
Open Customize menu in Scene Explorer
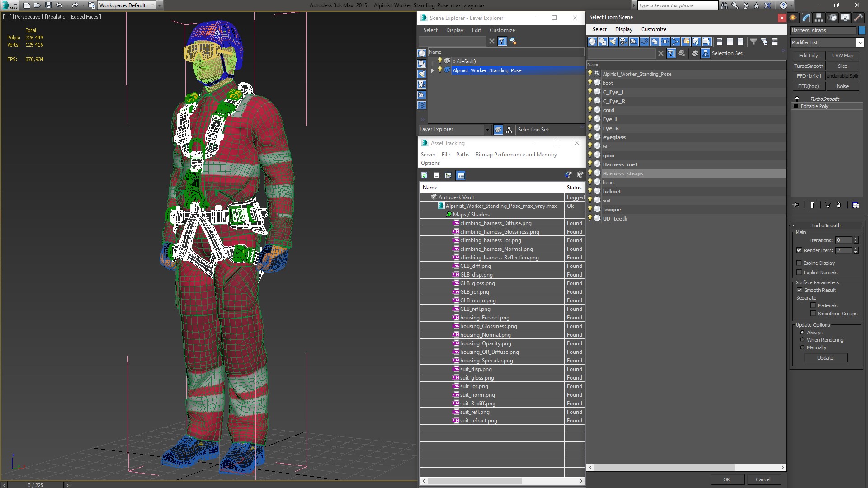502,30
